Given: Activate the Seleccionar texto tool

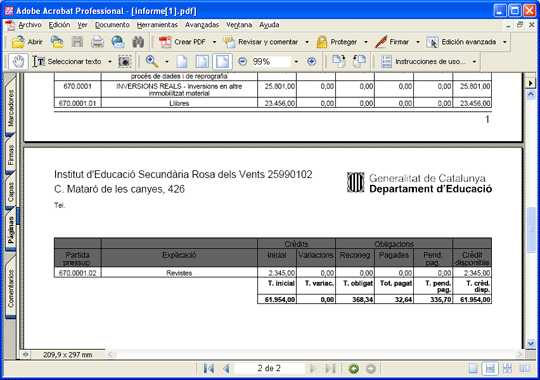Looking at the screenshot, I should (x=67, y=62).
